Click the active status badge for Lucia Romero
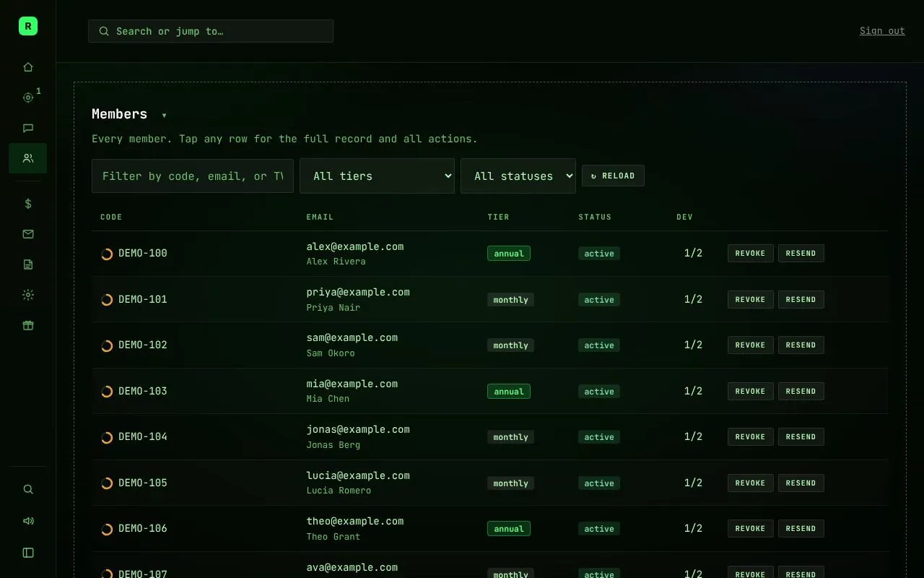This screenshot has width=924, height=578. 599,483
